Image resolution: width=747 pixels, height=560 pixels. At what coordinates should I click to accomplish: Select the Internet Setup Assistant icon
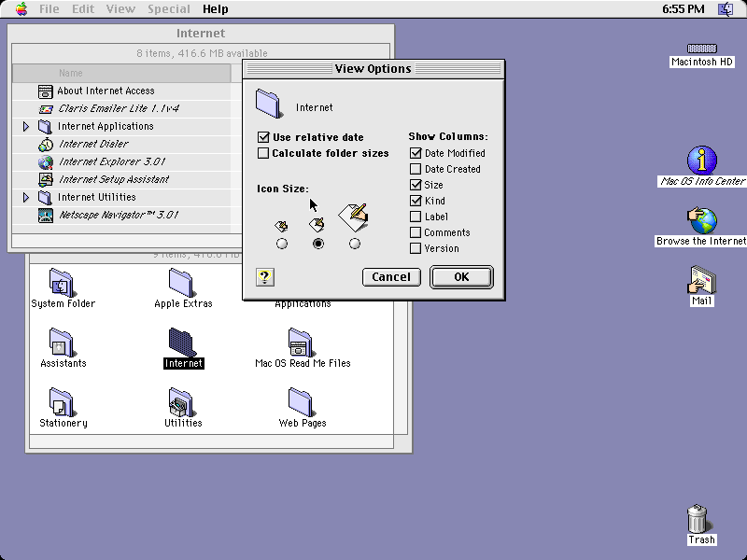(45, 179)
